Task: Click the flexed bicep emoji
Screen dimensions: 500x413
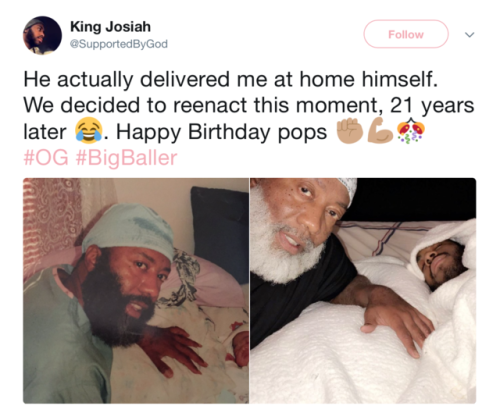Action: (x=380, y=130)
